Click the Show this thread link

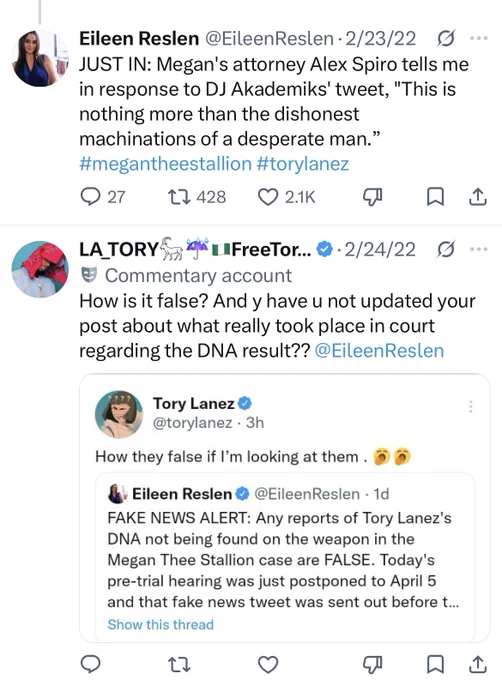(160, 624)
